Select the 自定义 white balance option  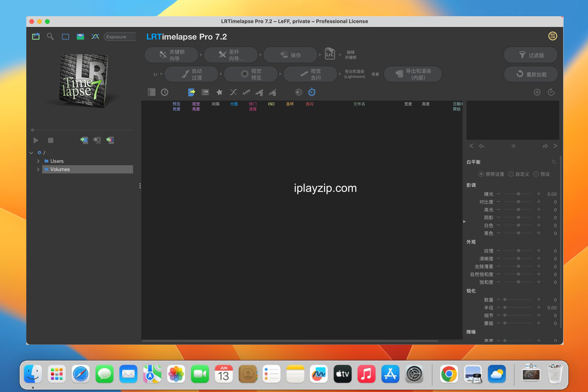[519, 174]
